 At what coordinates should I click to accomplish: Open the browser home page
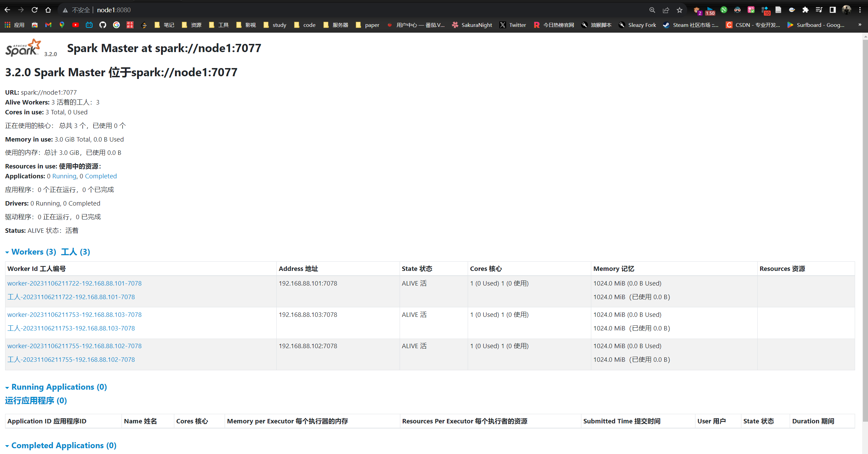(48, 10)
